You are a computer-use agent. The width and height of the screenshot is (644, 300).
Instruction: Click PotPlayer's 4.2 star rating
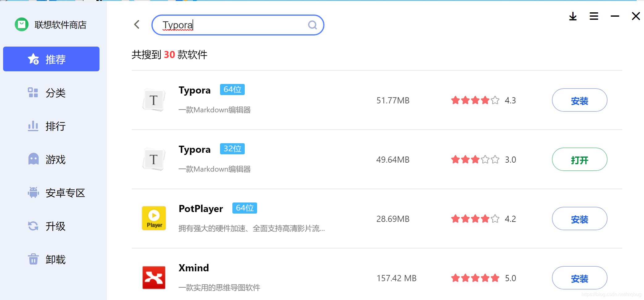coord(483,219)
